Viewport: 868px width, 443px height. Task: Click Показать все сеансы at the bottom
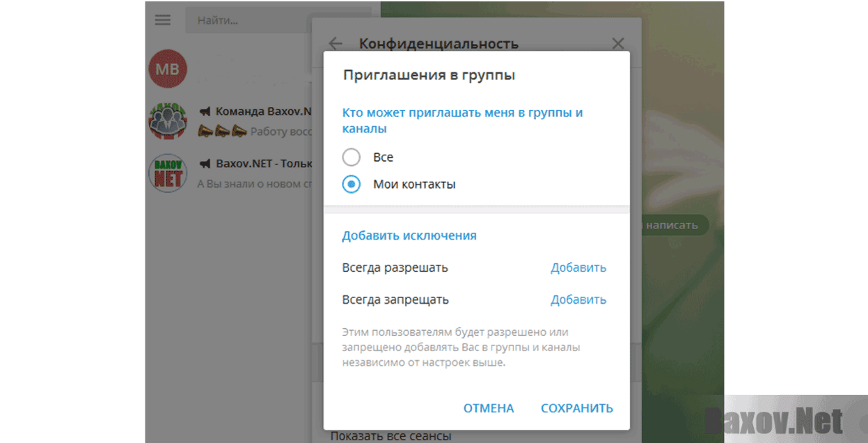[x=390, y=435]
